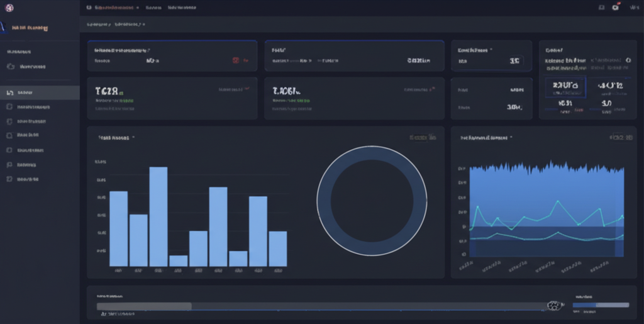
Task: Click the square icon beside the notification icon
Action: [x=601, y=8]
